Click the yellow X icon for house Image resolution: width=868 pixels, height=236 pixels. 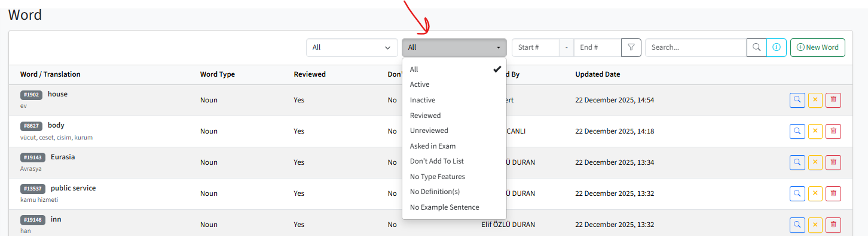click(815, 100)
